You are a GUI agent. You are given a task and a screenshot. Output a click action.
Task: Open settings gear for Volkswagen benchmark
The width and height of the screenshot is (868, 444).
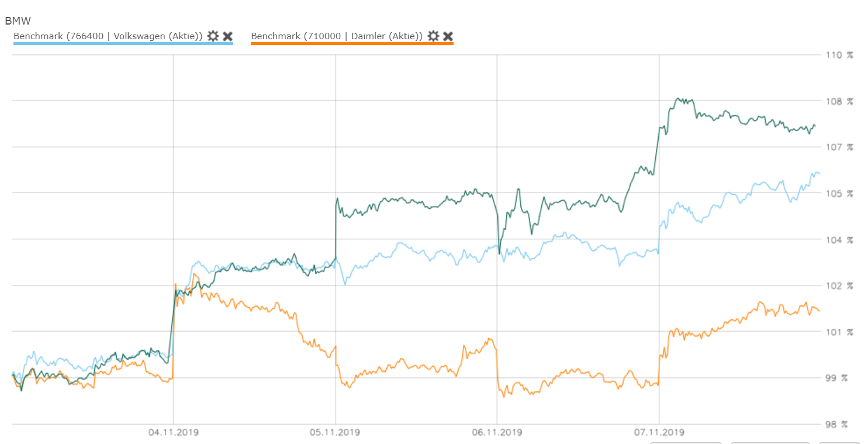(x=213, y=36)
